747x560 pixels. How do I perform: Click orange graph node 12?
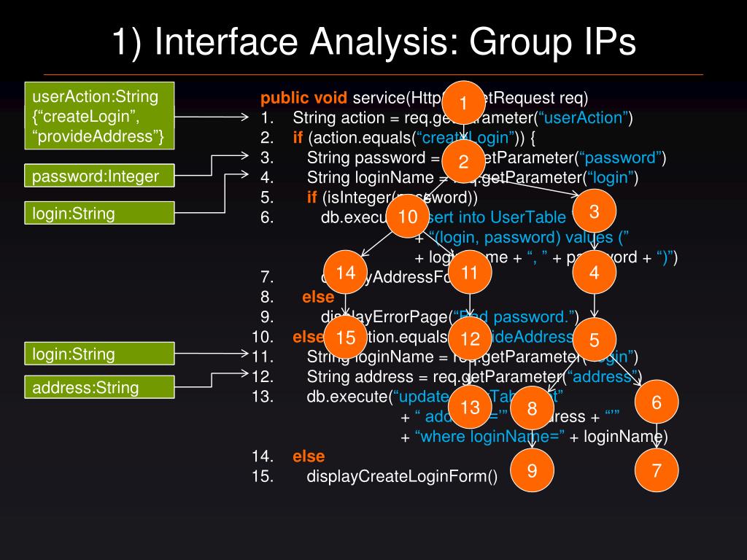(470, 338)
